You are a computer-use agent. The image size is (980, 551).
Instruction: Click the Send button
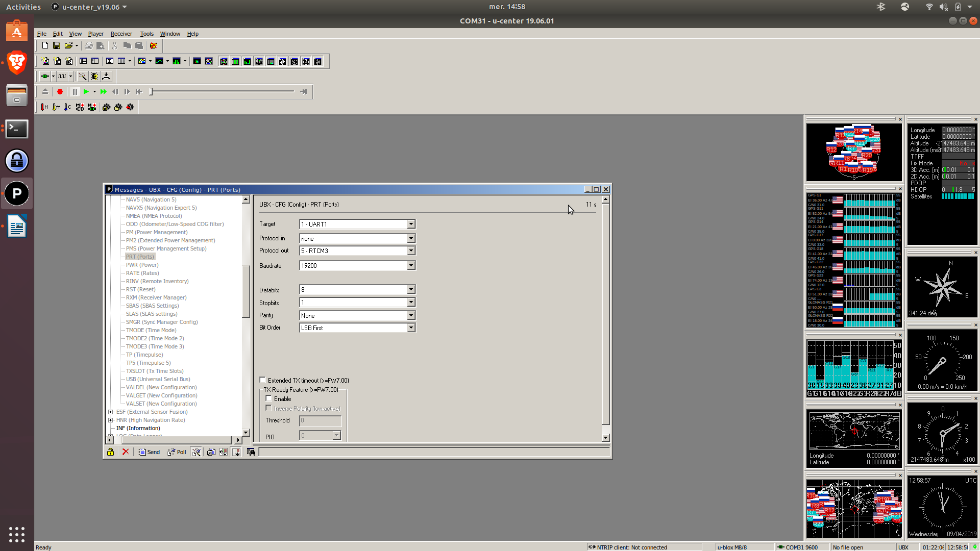[149, 452]
